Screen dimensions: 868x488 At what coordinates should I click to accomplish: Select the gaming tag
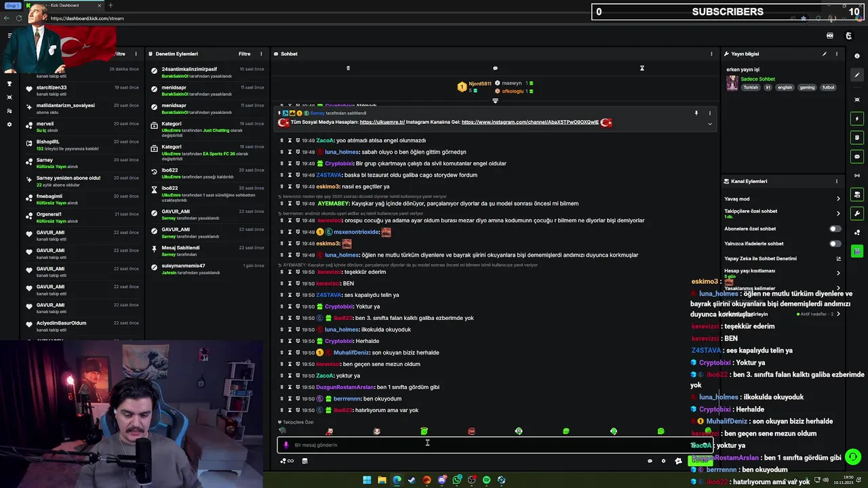(807, 87)
